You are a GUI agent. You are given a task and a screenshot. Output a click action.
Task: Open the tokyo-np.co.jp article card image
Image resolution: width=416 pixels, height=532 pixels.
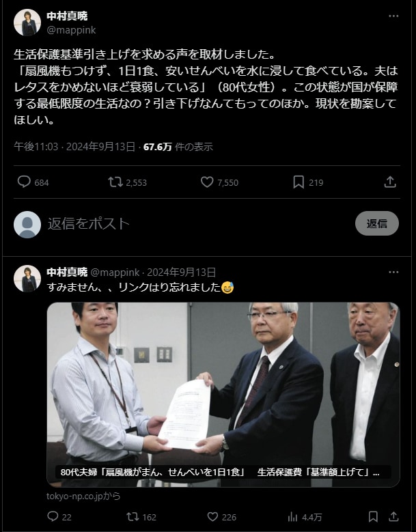223,394
